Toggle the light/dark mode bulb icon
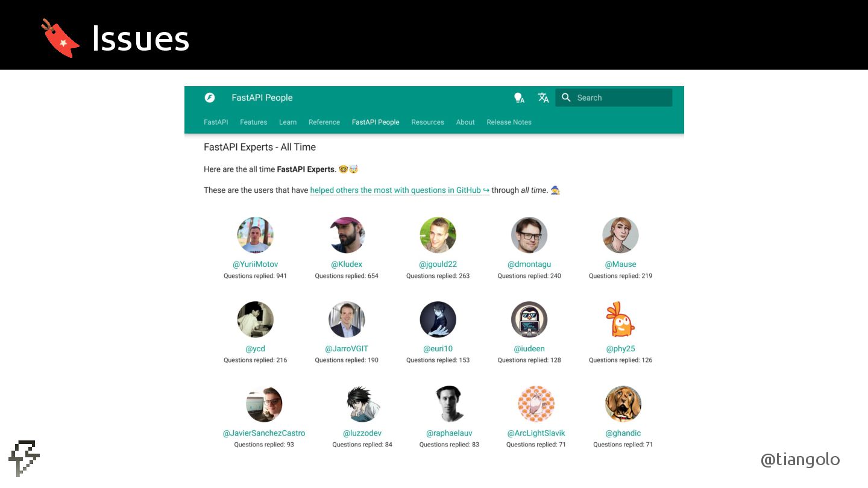 (x=518, y=98)
